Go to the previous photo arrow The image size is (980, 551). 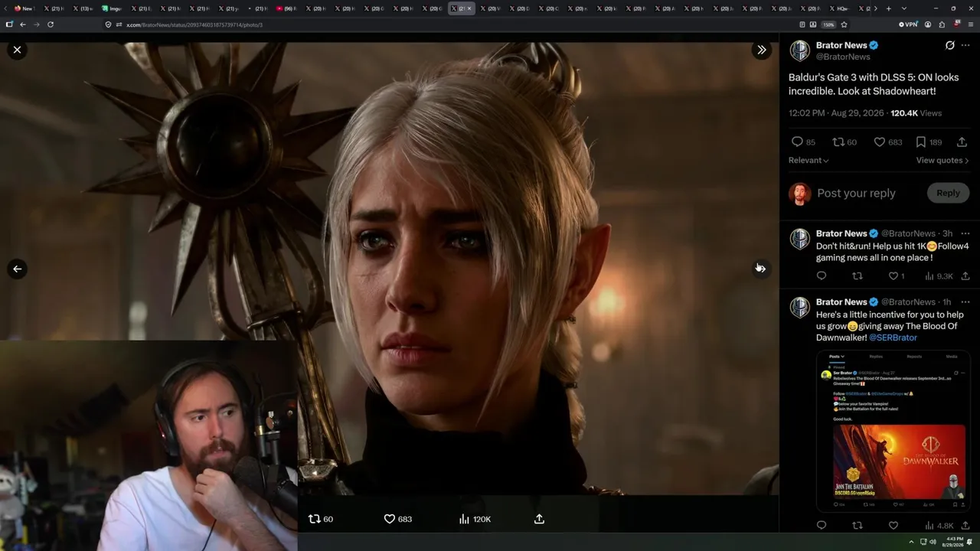click(17, 269)
